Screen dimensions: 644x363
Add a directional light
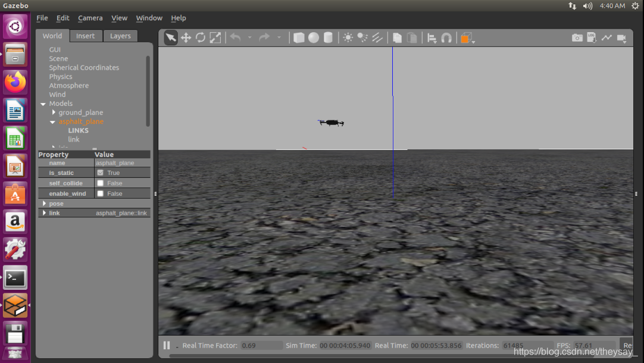pyautogui.click(x=377, y=37)
